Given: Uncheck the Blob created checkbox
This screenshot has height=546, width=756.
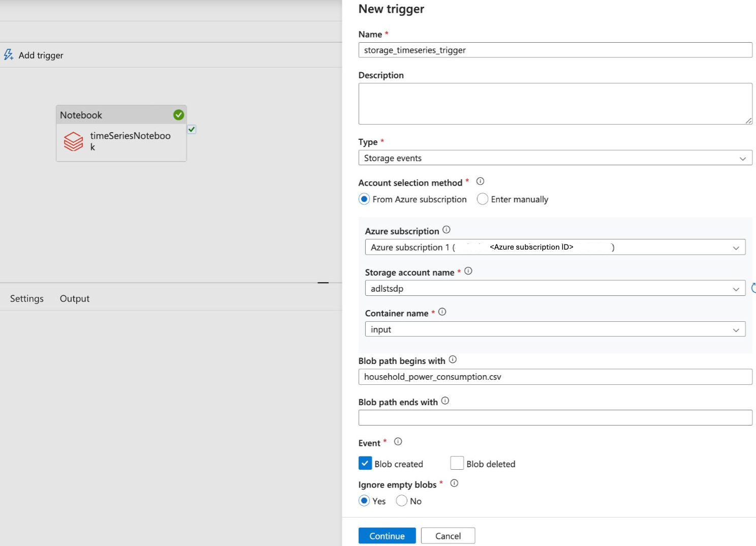Looking at the screenshot, I should point(365,464).
